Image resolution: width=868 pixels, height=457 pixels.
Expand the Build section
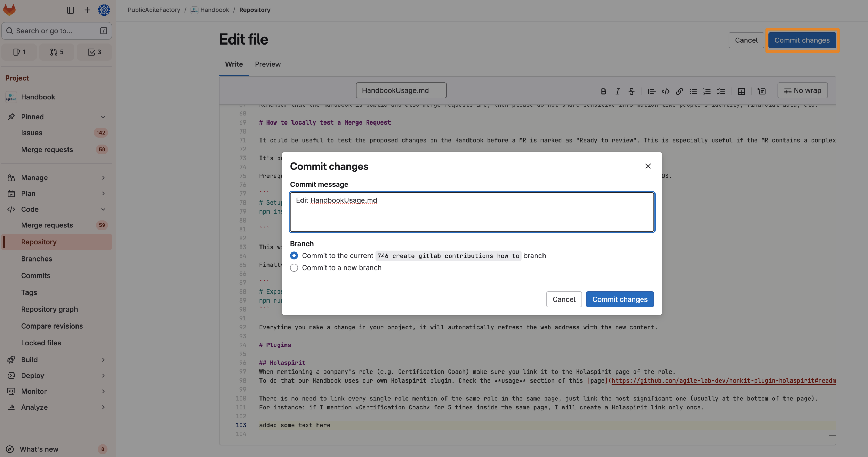(x=103, y=360)
